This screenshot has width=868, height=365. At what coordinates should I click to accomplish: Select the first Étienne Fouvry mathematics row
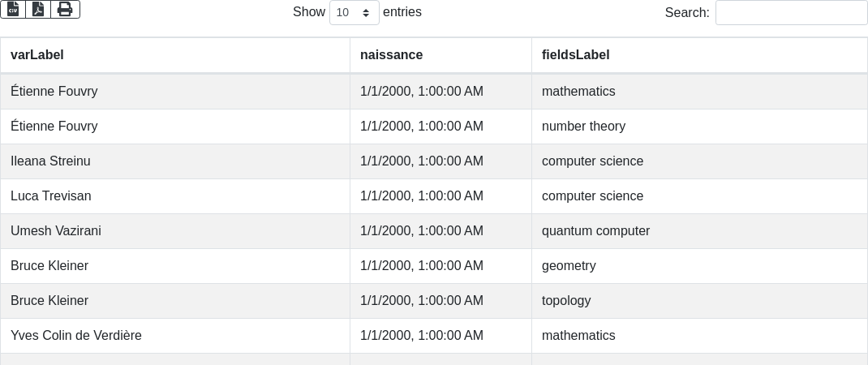click(x=54, y=92)
